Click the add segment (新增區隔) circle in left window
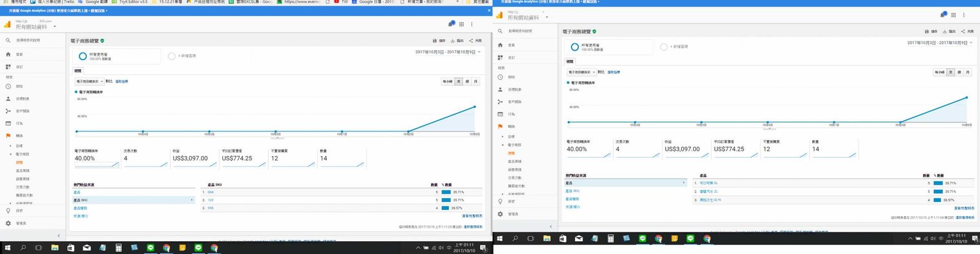 tap(172, 56)
